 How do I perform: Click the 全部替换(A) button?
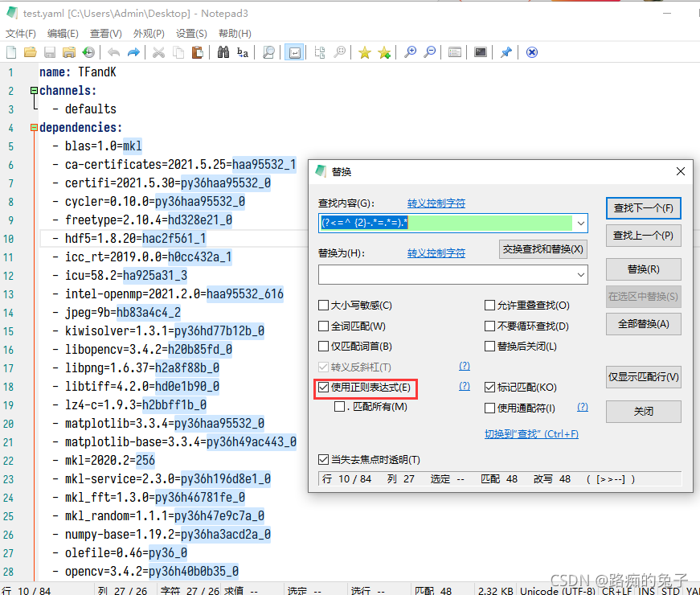click(x=643, y=324)
